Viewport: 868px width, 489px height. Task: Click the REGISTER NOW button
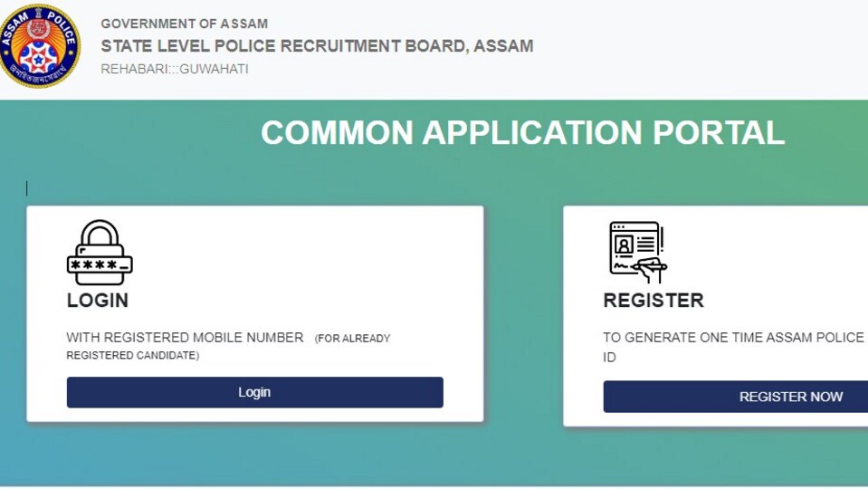(x=736, y=397)
